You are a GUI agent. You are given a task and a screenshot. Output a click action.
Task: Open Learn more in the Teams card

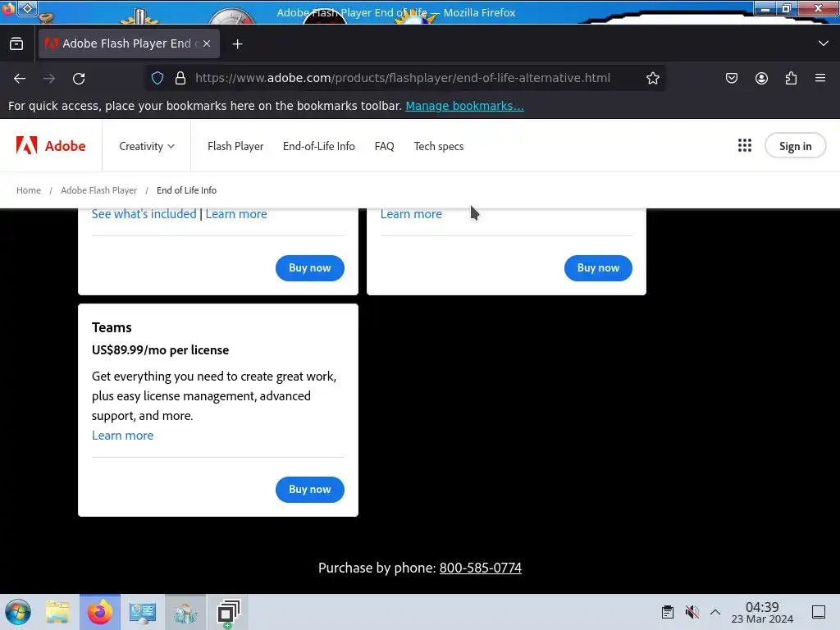tap(123, 436)
